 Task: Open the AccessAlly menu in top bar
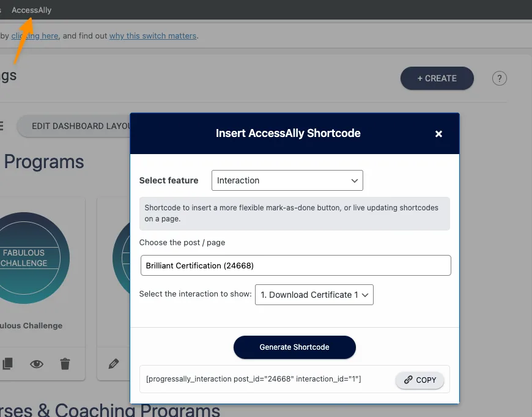pyautogui.click(x=31, y=10)
